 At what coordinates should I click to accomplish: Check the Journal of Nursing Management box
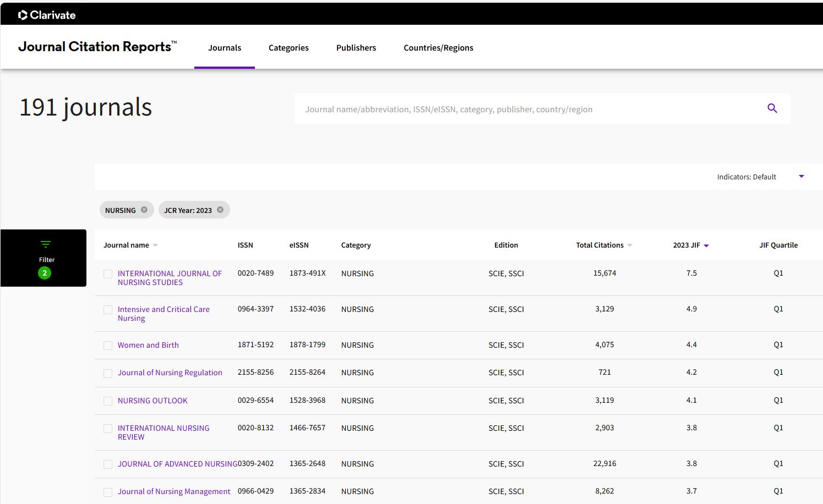pos(108,492)
